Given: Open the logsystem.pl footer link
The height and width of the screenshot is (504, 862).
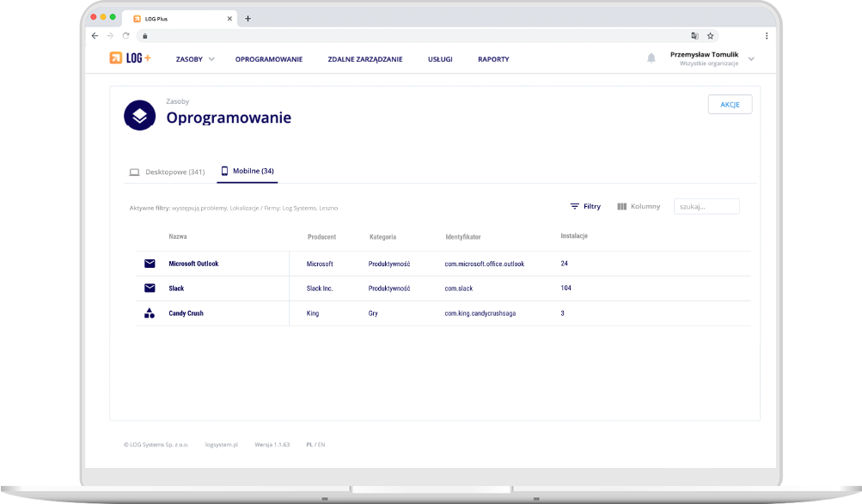Looking at the screenshot, I should tap(222, 445).
